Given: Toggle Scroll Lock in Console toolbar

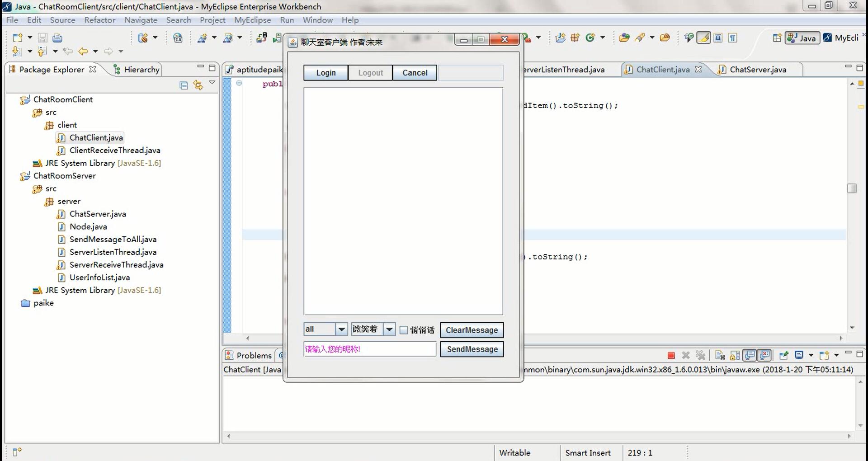Looking at the screenshot, I should (735, 356).
